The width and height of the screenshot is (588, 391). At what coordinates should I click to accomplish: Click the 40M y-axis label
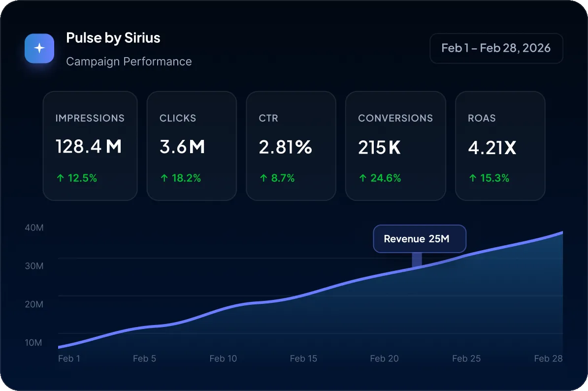coord(34,228)
